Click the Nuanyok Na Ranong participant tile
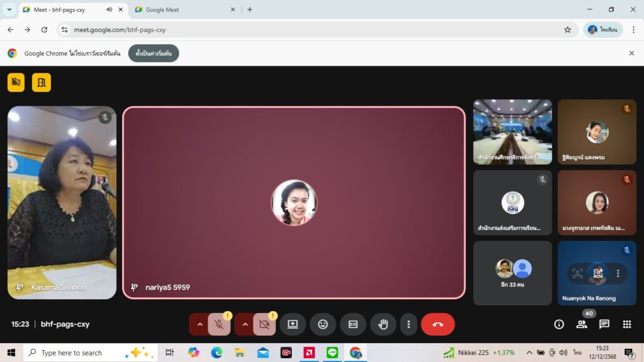The image size is (644, 362). click(596, 273)
